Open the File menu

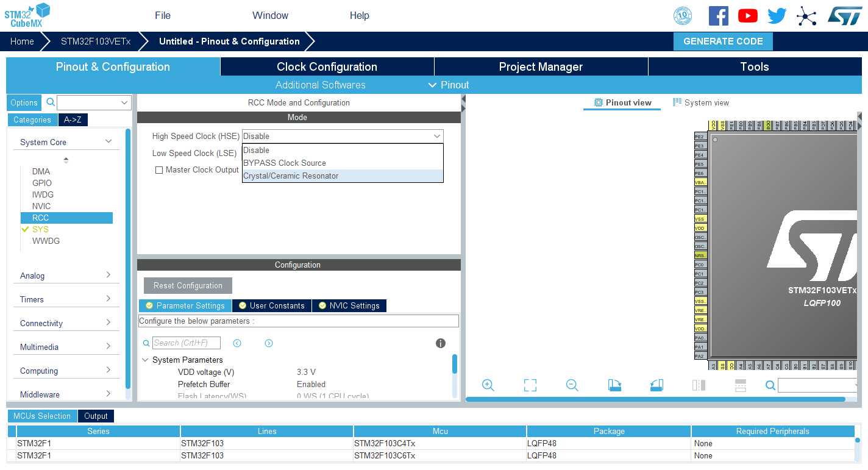point(163,16)
